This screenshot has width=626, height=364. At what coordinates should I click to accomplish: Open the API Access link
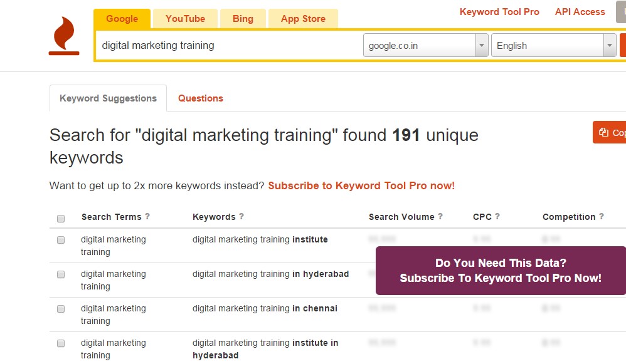tap(580, 12)
